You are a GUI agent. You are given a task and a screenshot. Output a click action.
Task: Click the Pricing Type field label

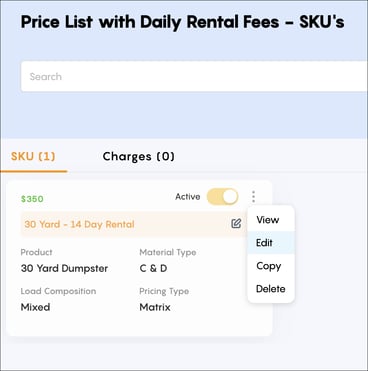coord(164,291)
